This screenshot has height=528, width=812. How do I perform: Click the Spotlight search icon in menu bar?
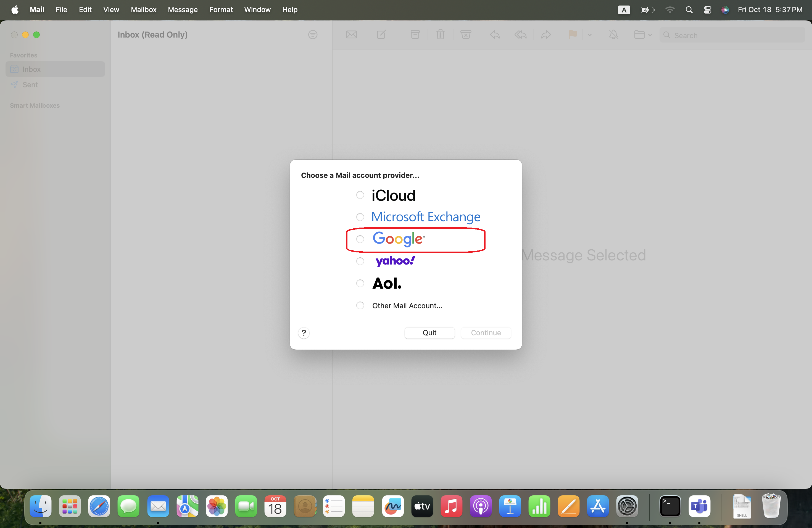pos(689,10)
